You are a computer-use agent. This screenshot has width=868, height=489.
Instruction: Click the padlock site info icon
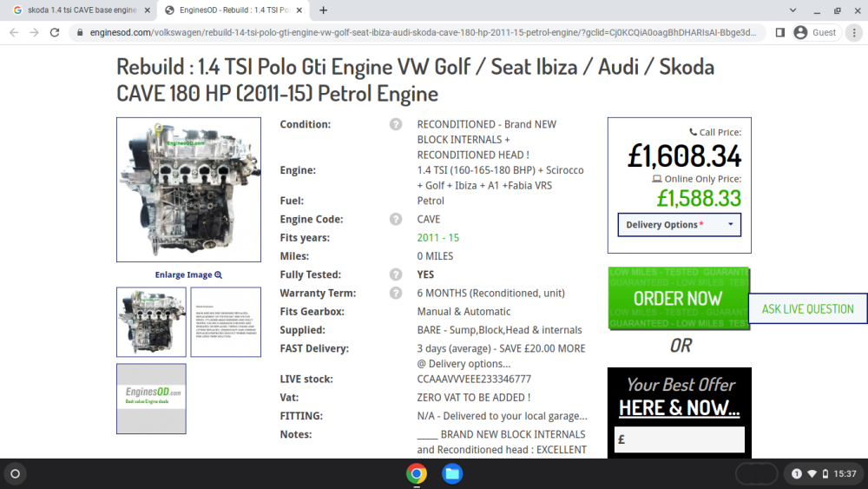80,33
